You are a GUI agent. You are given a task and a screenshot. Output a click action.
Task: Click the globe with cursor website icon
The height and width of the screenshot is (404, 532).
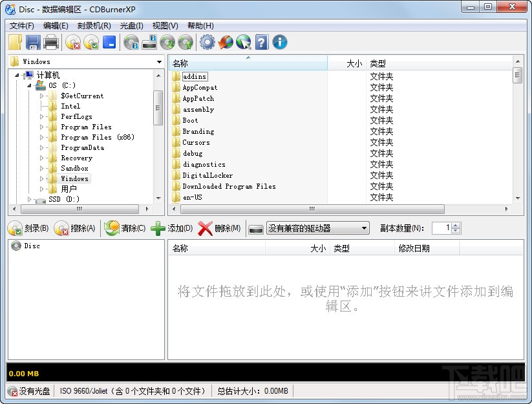[x=244, y=43]
